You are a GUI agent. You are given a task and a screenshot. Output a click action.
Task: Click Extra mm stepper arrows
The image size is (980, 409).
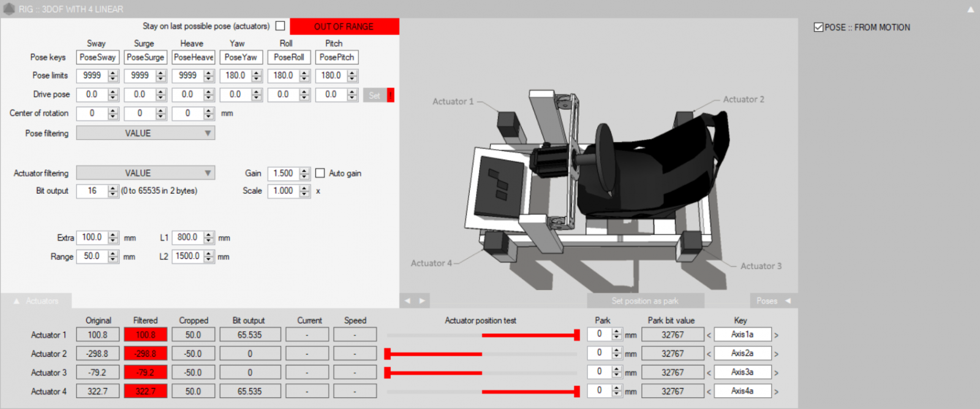(x=113, y=237)
